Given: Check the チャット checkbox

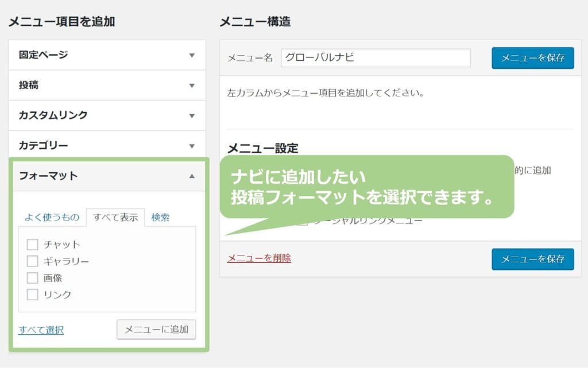Looking at the screenshot, I should (33, 245).
